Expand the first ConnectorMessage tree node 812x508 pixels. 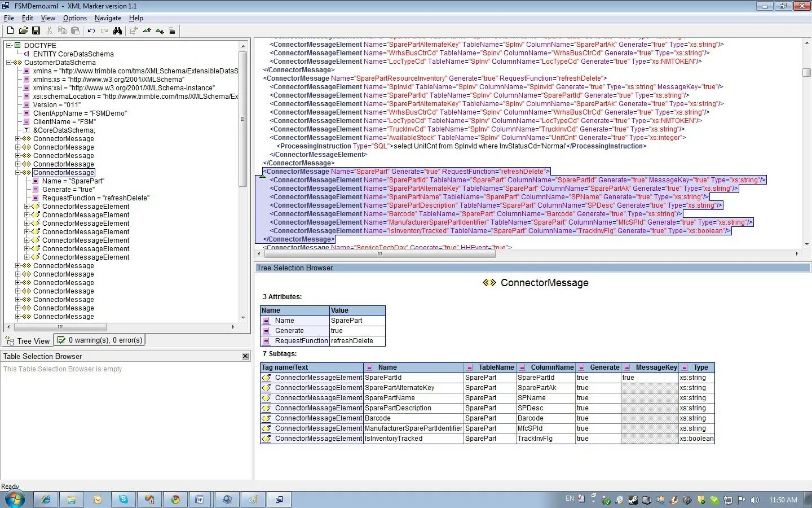[x=17, y=138]
